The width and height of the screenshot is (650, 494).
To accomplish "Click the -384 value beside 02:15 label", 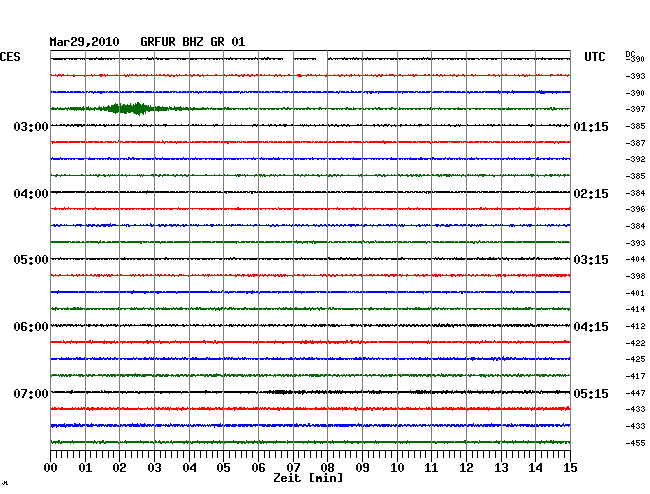I will click(x=635, y=193).
